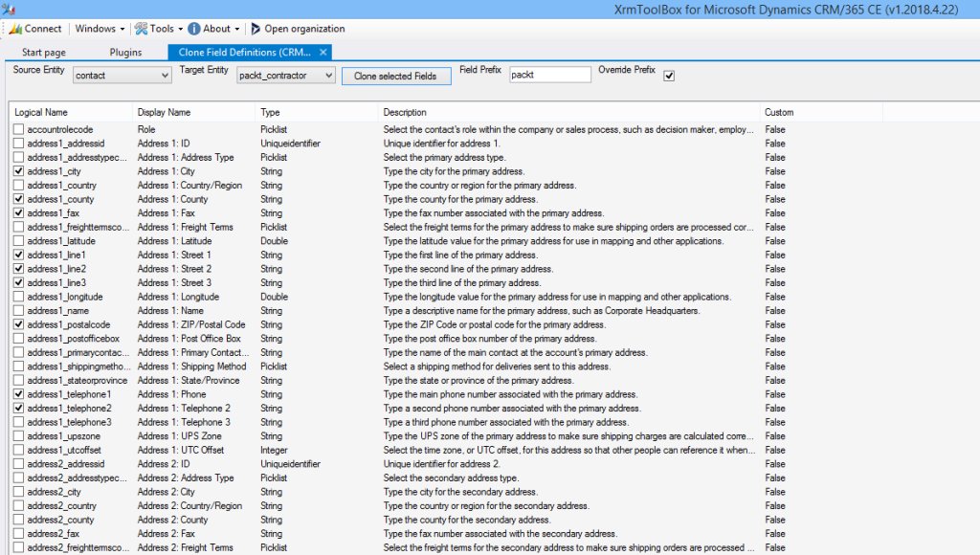The image size is (980, 555).
Task: Uncheck the address1_city checkbox
Action: click(x=18, y=171)
